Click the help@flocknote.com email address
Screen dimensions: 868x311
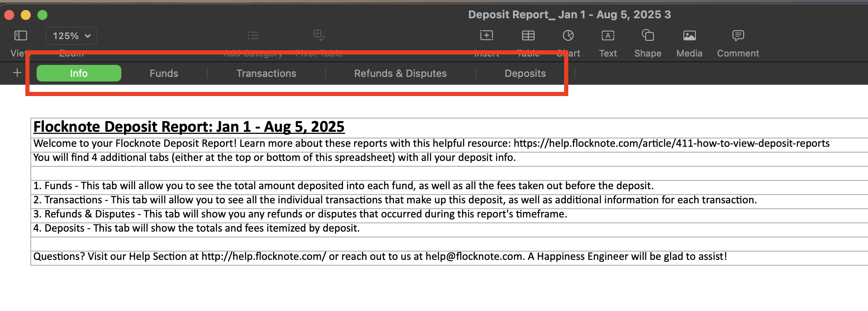coord(473,257)
